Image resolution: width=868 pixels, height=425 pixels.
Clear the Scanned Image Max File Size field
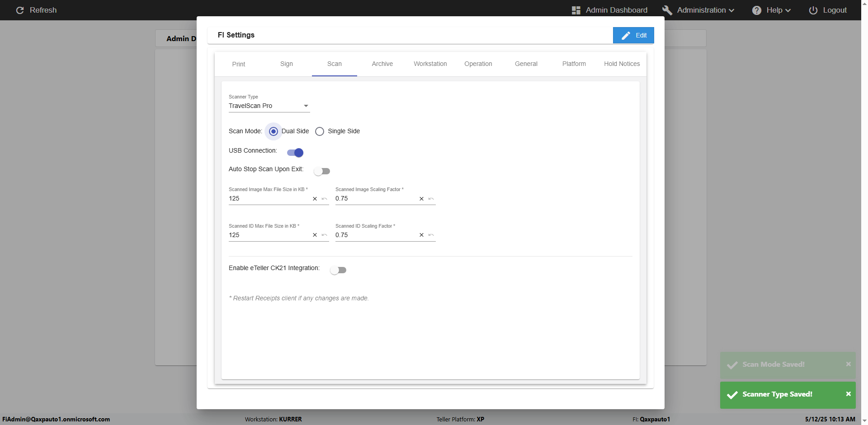click(x=315, y=199)
